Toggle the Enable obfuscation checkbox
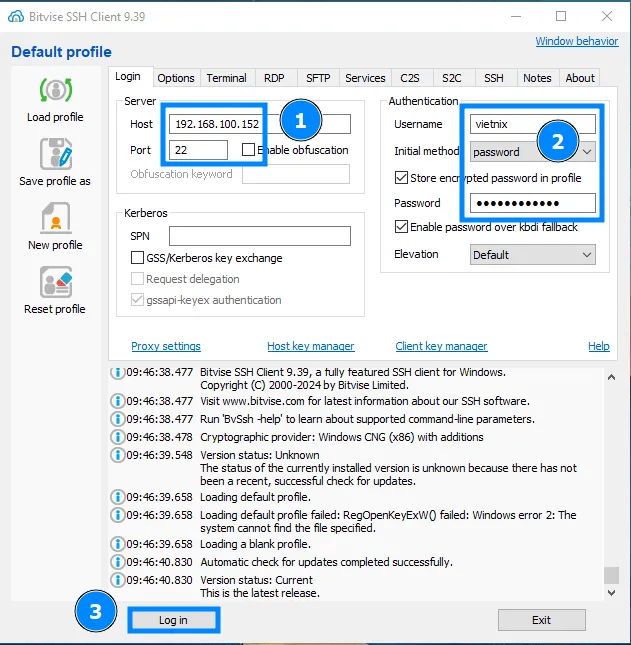Screen dimensions: 631x645 tap(248, 150)
